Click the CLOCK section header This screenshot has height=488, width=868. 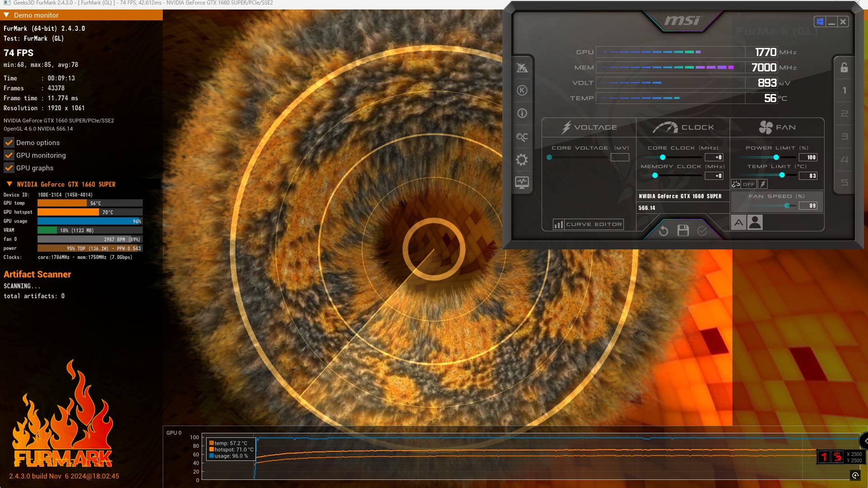tap(683, 127)
